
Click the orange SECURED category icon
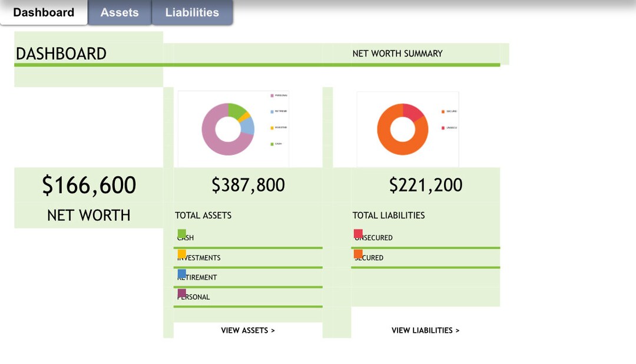pyautogui.click(x=359, y=253)
